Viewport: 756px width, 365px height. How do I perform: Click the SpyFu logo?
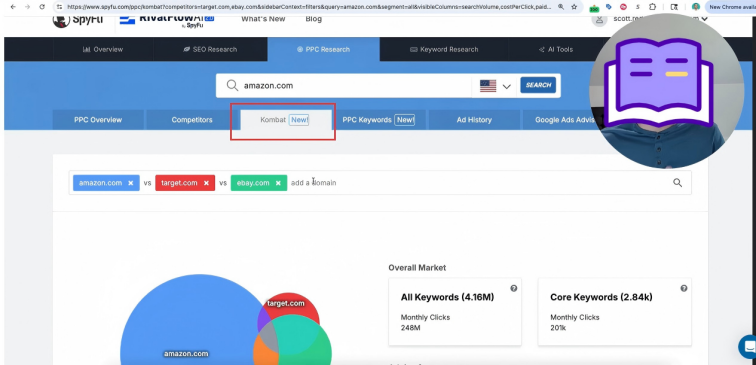[x=78, y=19]
